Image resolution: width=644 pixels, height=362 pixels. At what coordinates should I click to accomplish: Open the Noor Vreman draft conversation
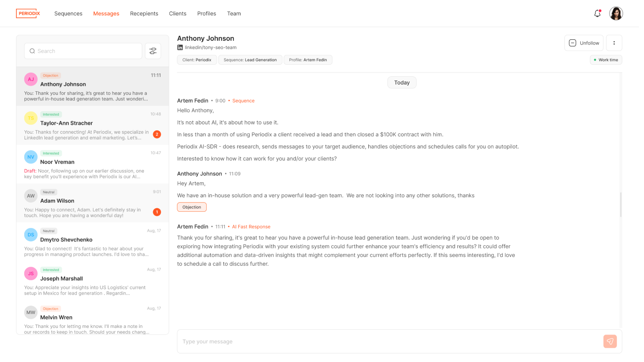click(x=92, y=164)
